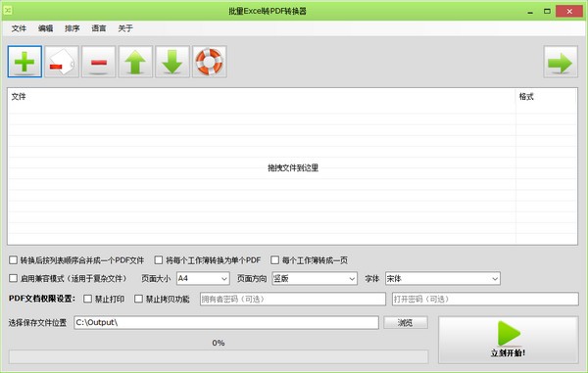588x373 pixels.
Task: Open the page size A4 dropdown
Action: 203,279
